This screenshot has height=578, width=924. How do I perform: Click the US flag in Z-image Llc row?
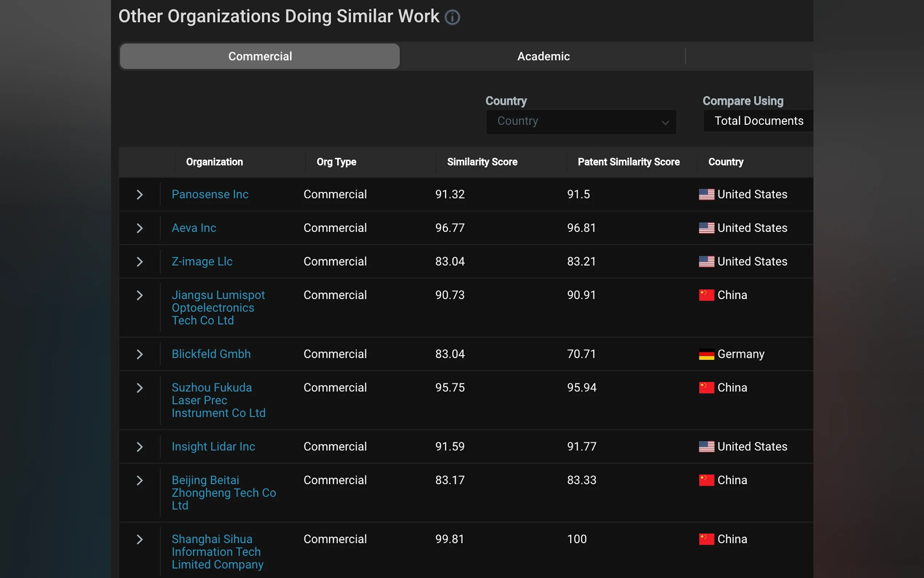pos(706,262)
